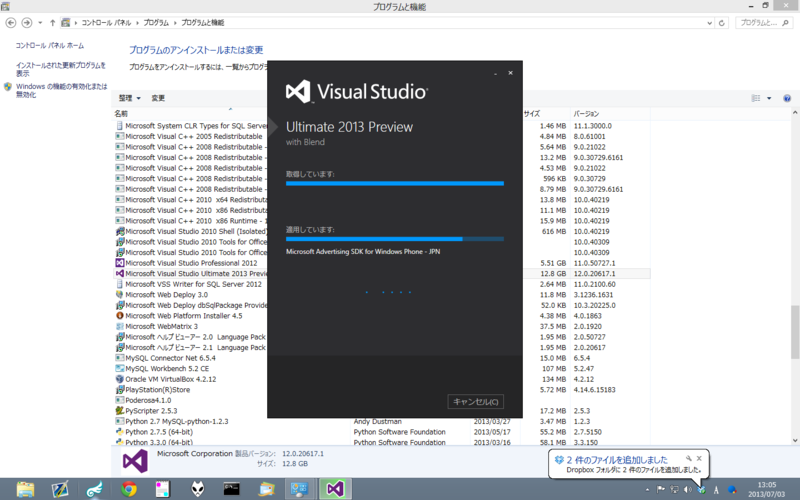Select PyScripter 2.5.3 row
This screenshot has width=800, height=500.
coord(381,411)
